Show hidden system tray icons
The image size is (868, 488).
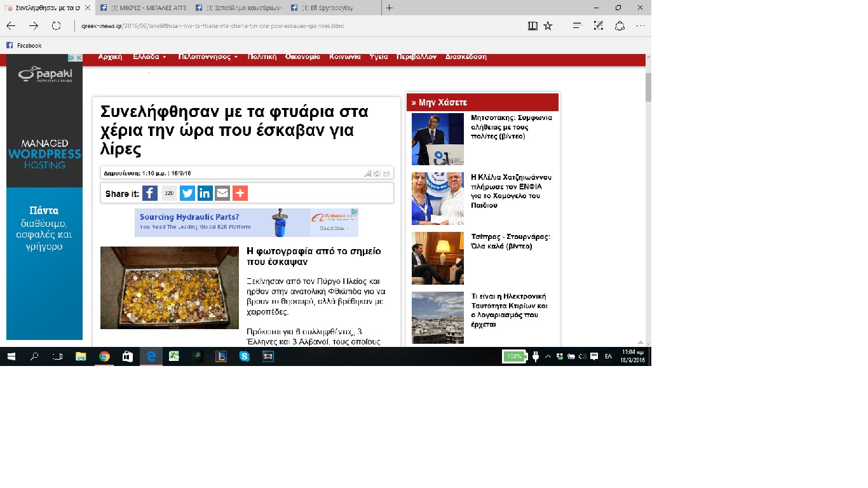(548, 356)
